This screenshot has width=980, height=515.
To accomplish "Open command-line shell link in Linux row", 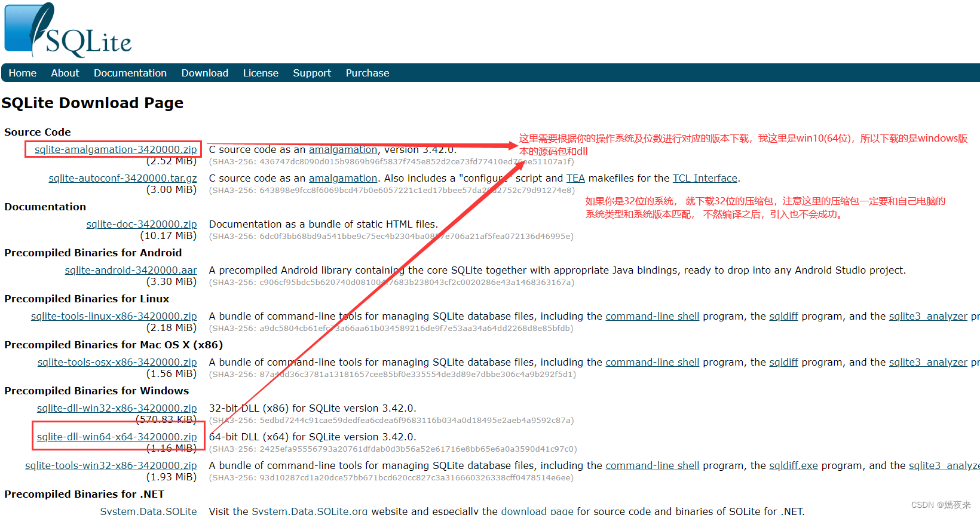I will pos(653,316).
